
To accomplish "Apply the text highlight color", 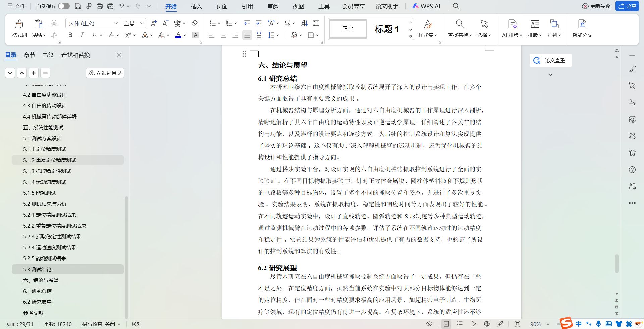I will click(x=162, y=35).
